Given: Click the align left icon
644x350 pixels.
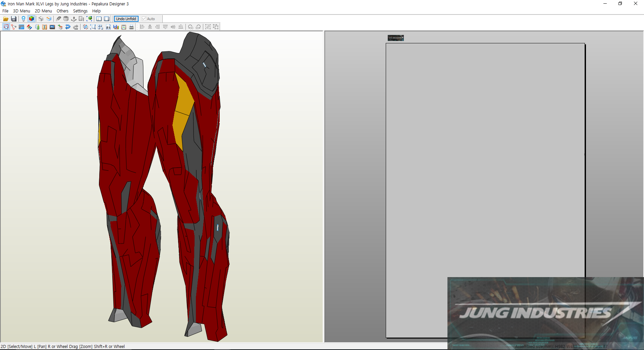Looking at the screenshot, I should (142, 27).
